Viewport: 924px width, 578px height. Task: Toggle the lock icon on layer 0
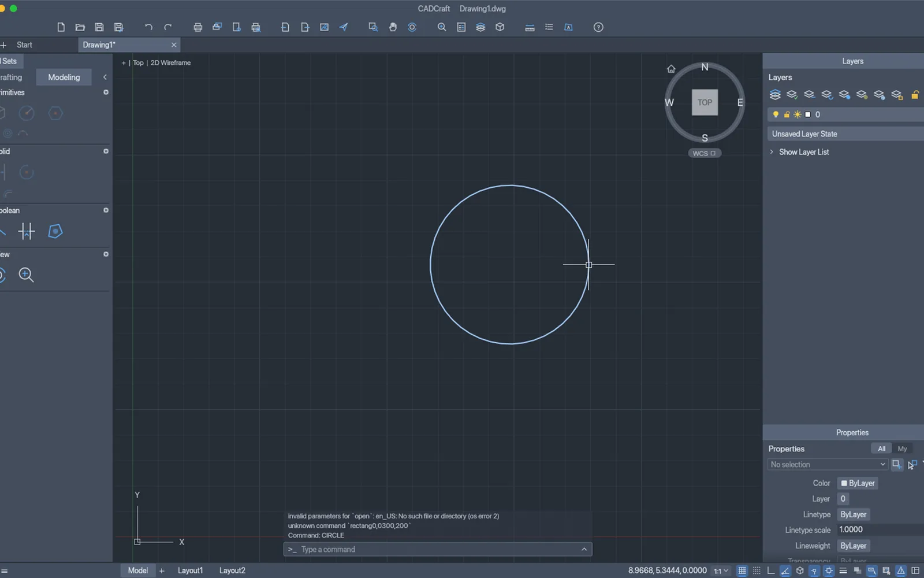[x=787, y=114]
